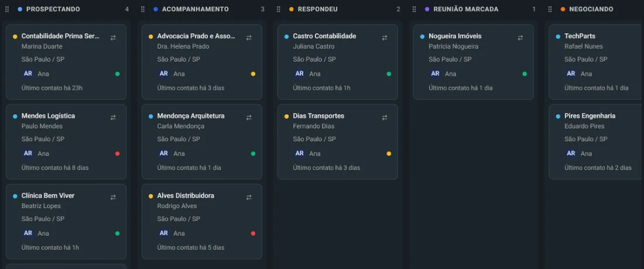Click contact name Eduardo Pires
644x269 pixels.
pyautogui.click(x=584, y=126)
